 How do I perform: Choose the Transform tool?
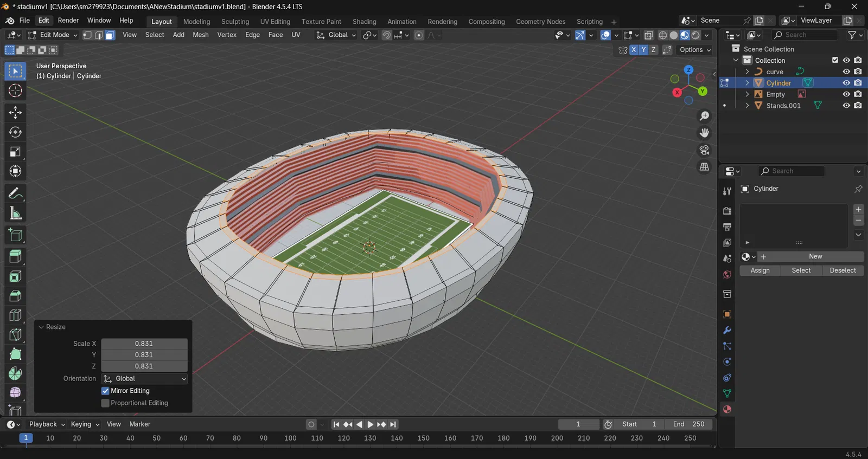coord(15,171)
